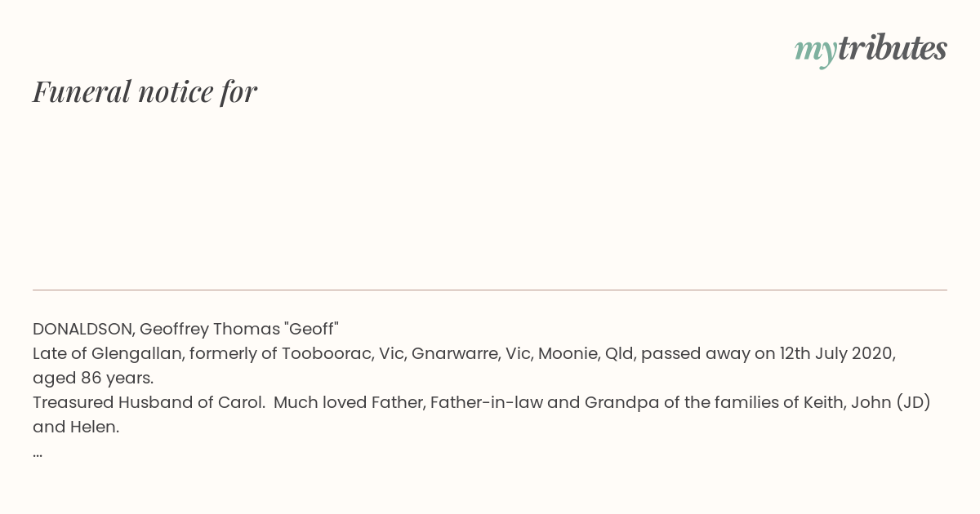Viewport: 980px width, 514px height.
Task: Click the text "aged 86 years."
Action: pyautogui.click(x=93, y=378)
